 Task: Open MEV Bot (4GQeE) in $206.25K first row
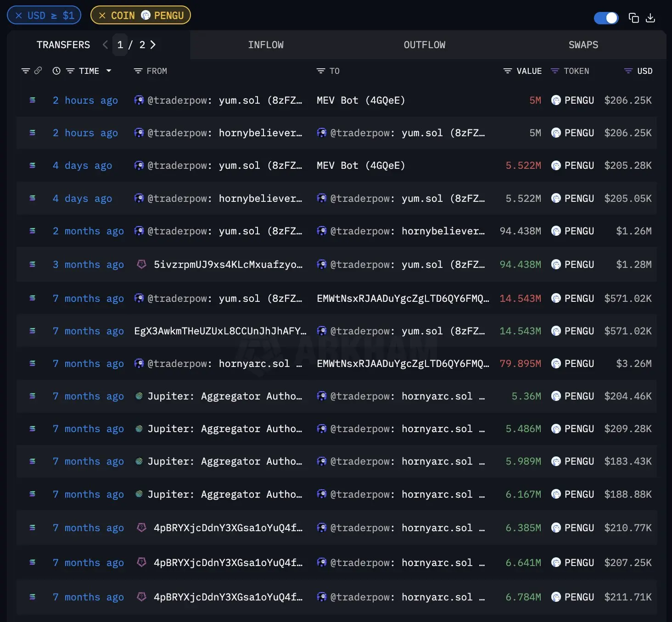point(361,100)
